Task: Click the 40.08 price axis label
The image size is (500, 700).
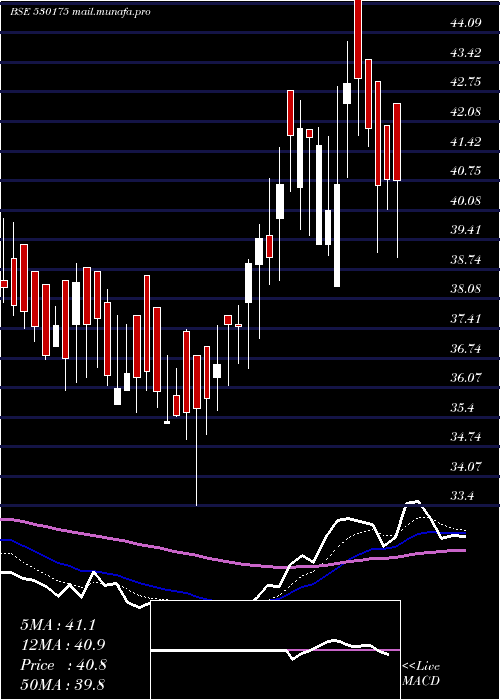Action: pyautogui.click(x=466, y=200)
